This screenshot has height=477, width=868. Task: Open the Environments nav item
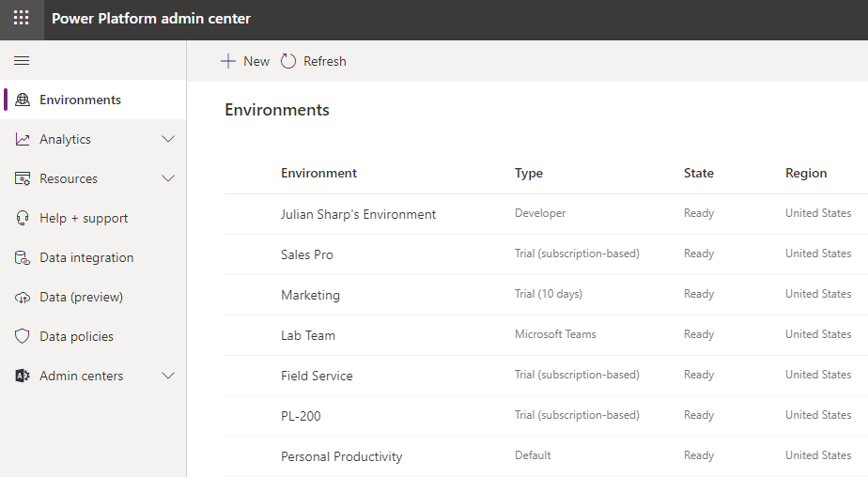tap(93, 100)
